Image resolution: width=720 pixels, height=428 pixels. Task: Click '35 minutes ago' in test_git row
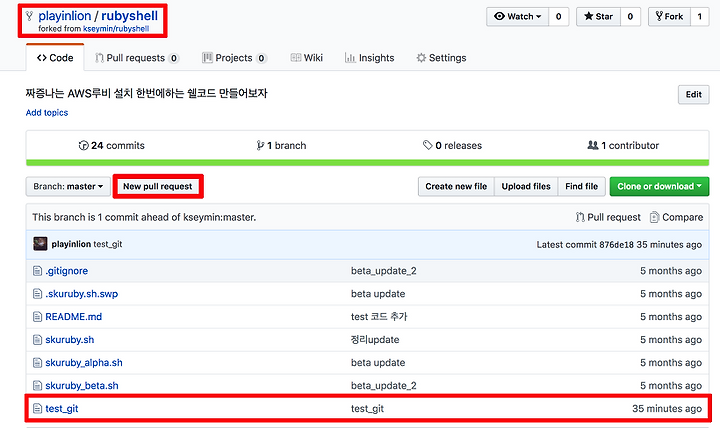click(667, 409)
